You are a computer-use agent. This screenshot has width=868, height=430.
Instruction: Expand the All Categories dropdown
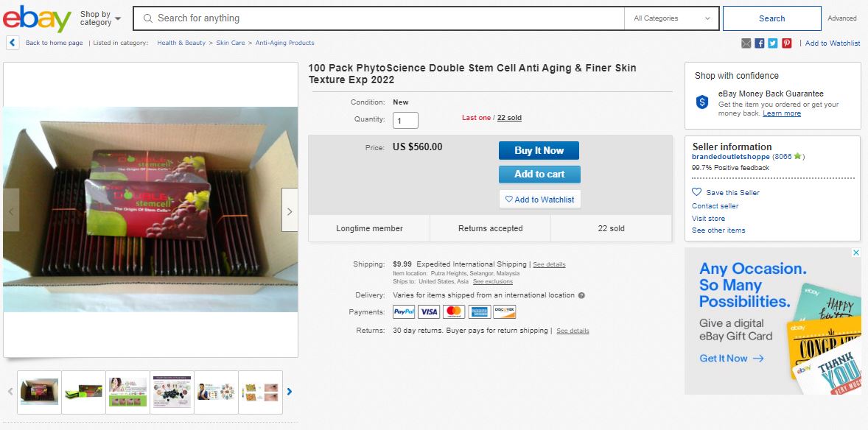click(671, 18)
